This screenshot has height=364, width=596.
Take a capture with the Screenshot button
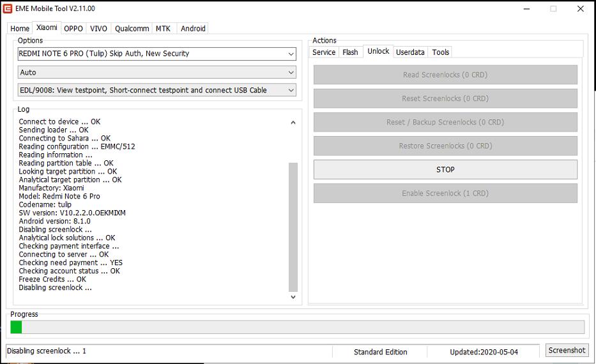[567, 351]
